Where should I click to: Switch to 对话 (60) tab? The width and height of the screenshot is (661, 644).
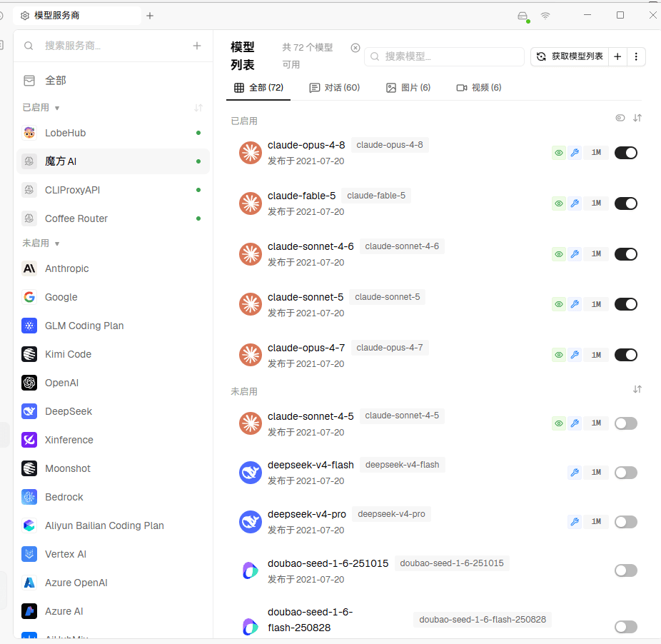[x=335, y=88]
